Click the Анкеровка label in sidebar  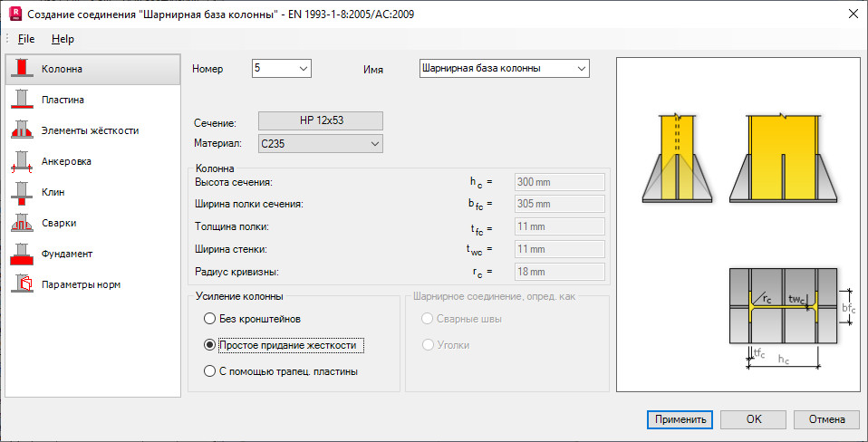pos(66,161)
